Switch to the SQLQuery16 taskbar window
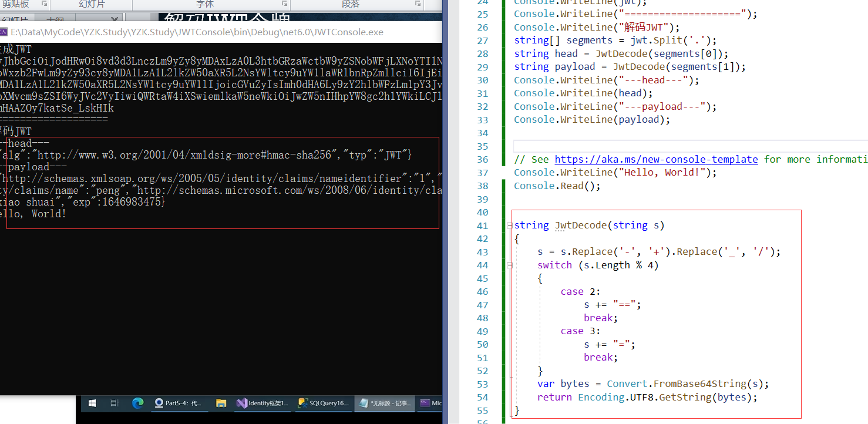 click(324, 403)
